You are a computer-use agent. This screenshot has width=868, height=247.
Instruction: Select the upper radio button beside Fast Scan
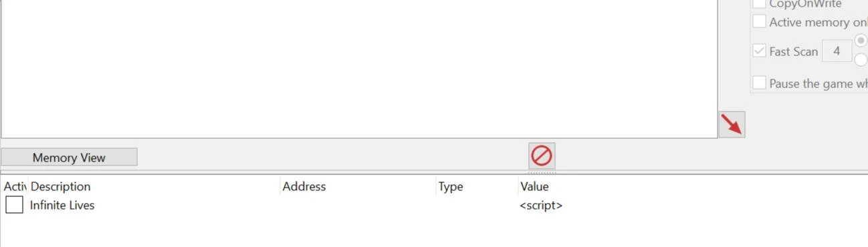[862, 40]
